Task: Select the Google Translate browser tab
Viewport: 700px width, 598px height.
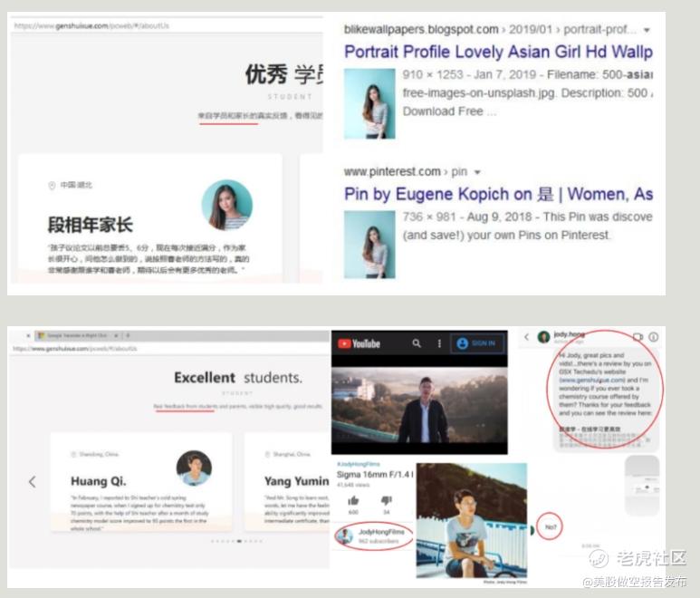Action: (76, 335)
